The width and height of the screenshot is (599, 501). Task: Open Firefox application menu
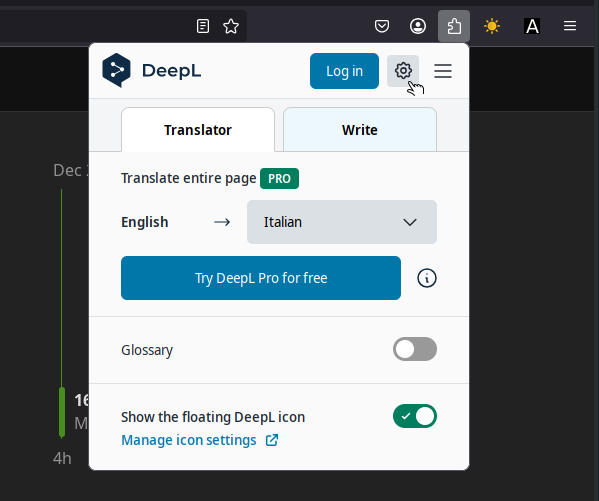click(x=570, y=26)
